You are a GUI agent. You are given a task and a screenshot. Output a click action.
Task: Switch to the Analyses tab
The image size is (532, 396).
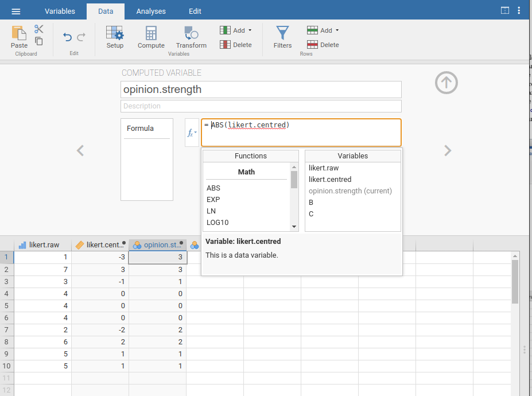coord(151,11)
